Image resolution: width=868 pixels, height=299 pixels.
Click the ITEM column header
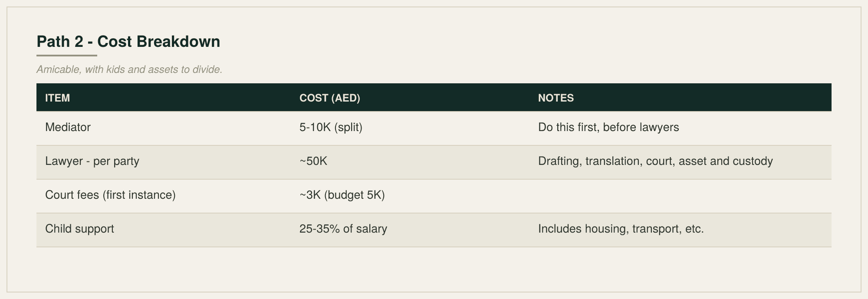coord(57,98)
